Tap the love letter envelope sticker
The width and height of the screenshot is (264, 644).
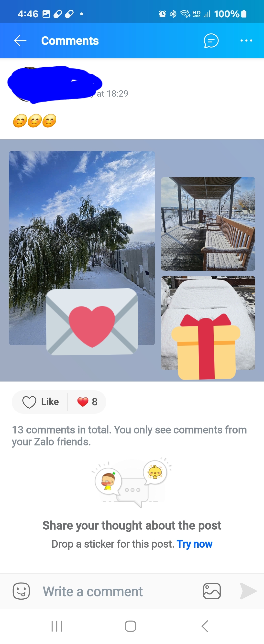coord(92,322)
